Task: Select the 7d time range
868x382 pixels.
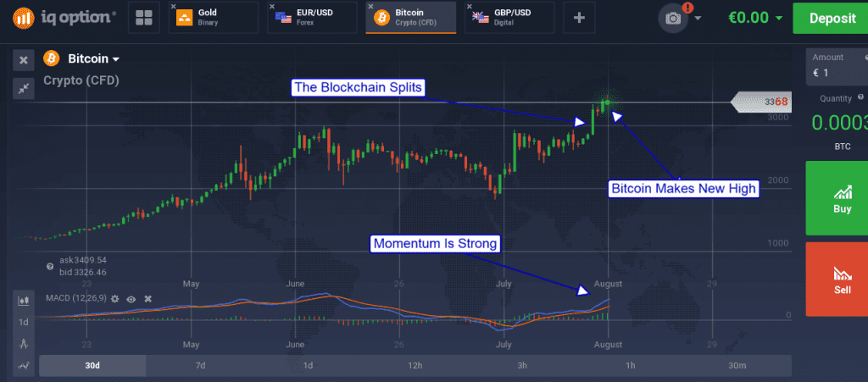Action: (x=200, y=365)
